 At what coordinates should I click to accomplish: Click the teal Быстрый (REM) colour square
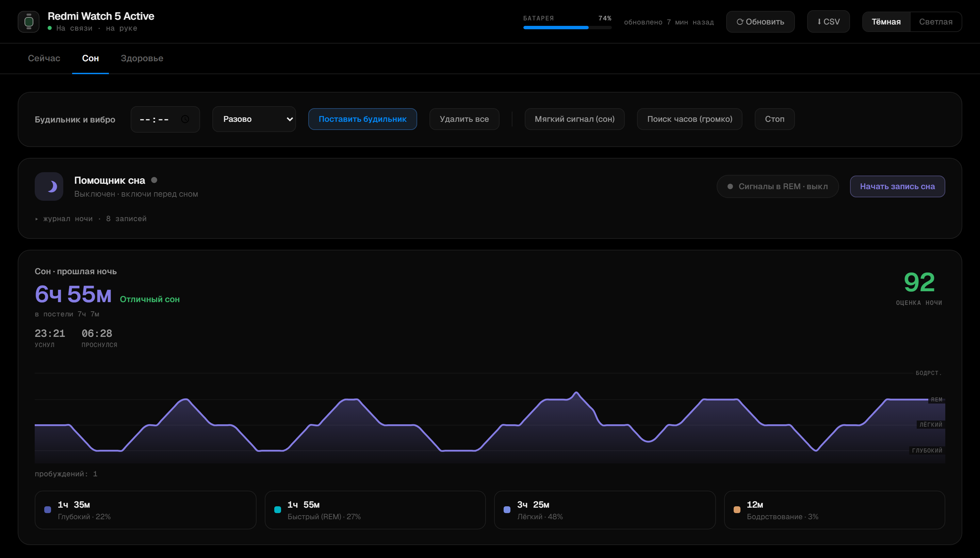pos(277,510)
